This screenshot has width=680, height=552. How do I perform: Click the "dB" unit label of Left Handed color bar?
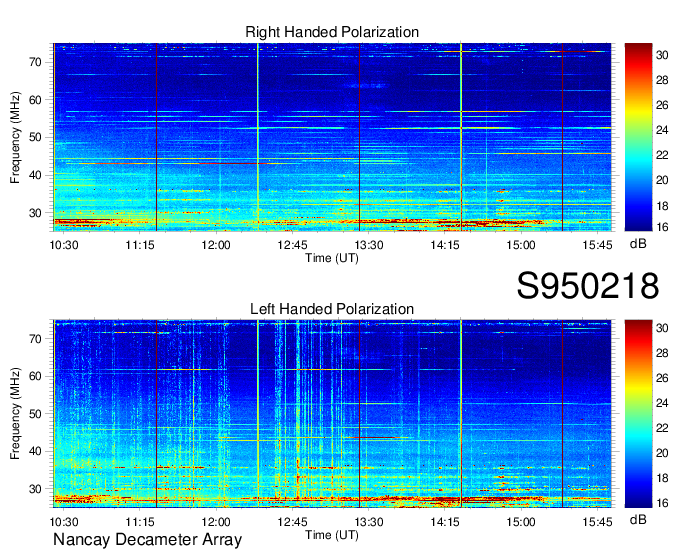pyautogui.click(x=638, y=520)
